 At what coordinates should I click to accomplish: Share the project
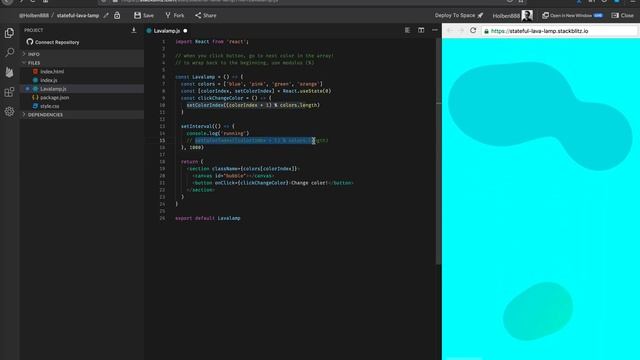[x=205, y=16]
